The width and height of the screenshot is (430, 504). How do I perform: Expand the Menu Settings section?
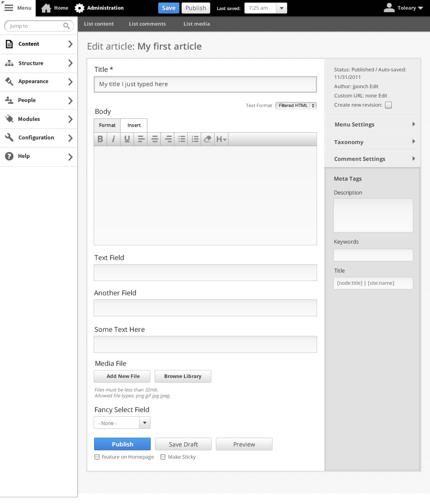click(372, 124)
